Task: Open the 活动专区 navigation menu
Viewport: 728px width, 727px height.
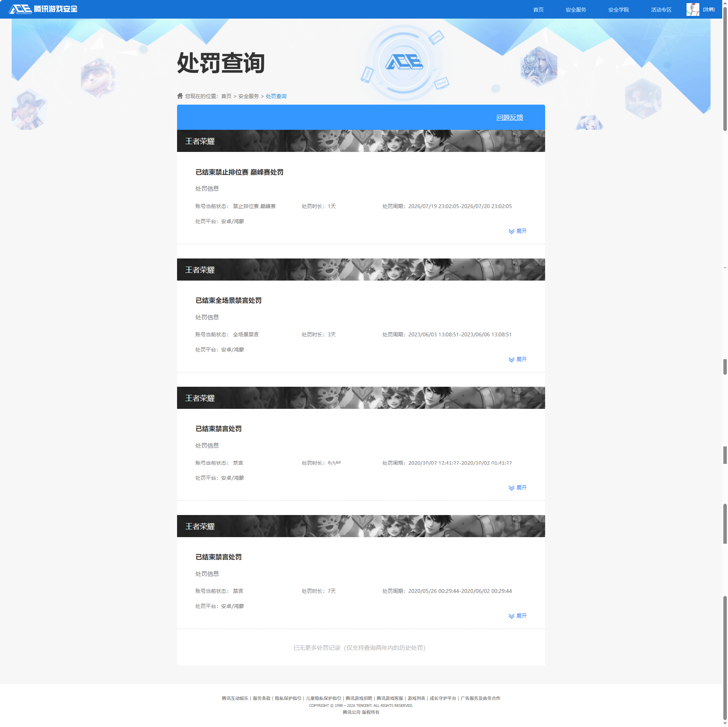Action: tap(661, 10)
